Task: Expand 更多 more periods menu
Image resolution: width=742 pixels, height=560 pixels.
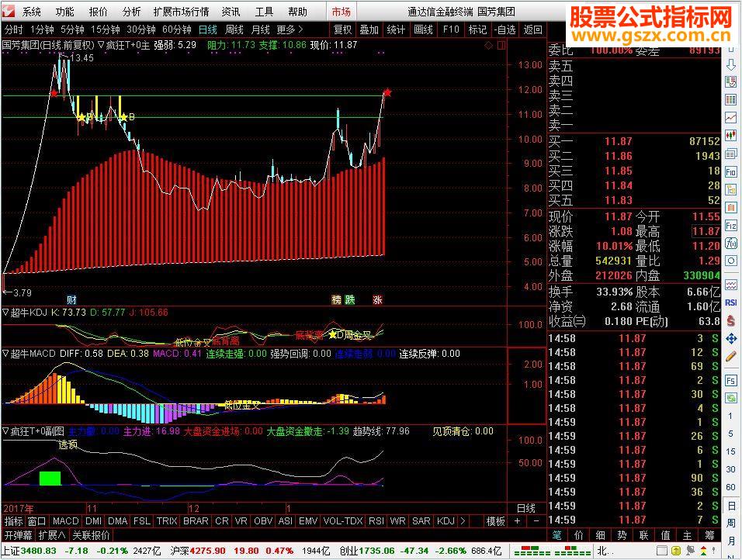Action: pos(290,29)
